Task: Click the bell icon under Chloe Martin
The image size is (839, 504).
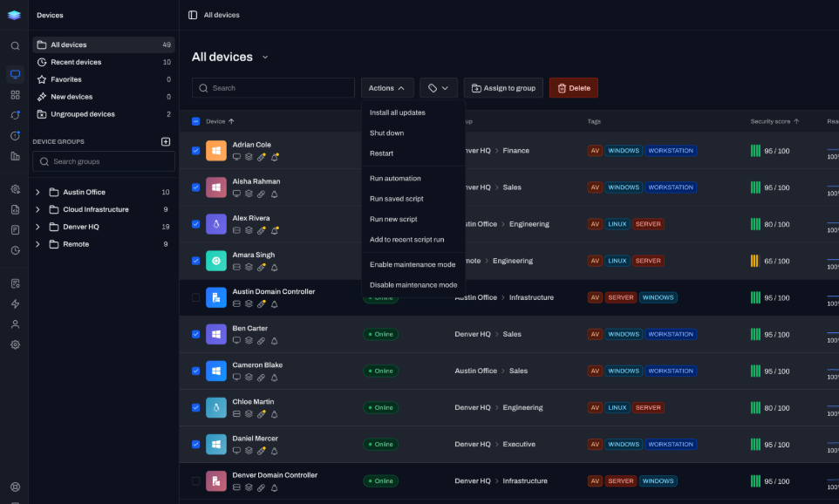Action: point(275,414)
